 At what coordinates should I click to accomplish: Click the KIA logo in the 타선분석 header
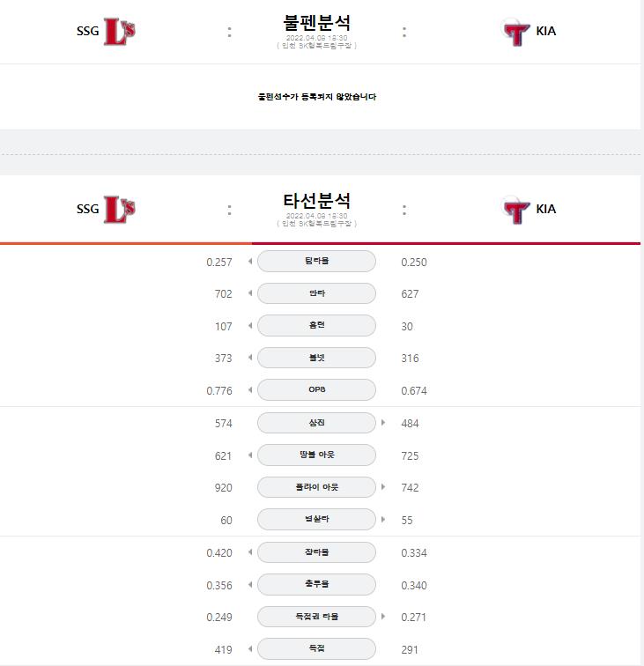515,211
